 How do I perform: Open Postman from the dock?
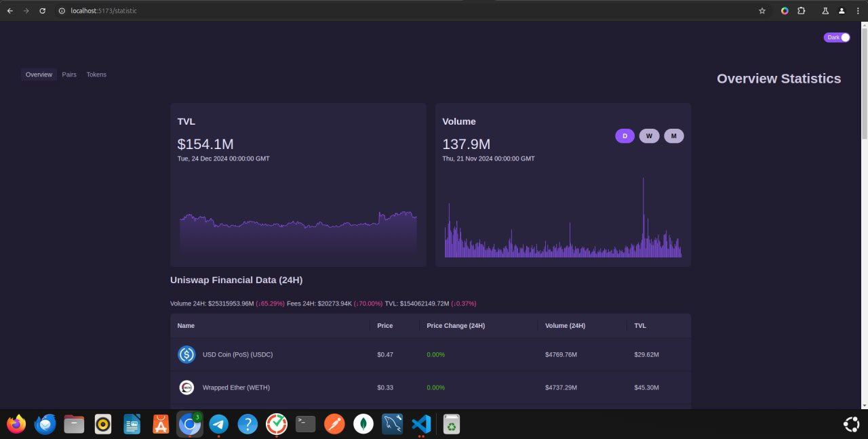coord(334,425)
